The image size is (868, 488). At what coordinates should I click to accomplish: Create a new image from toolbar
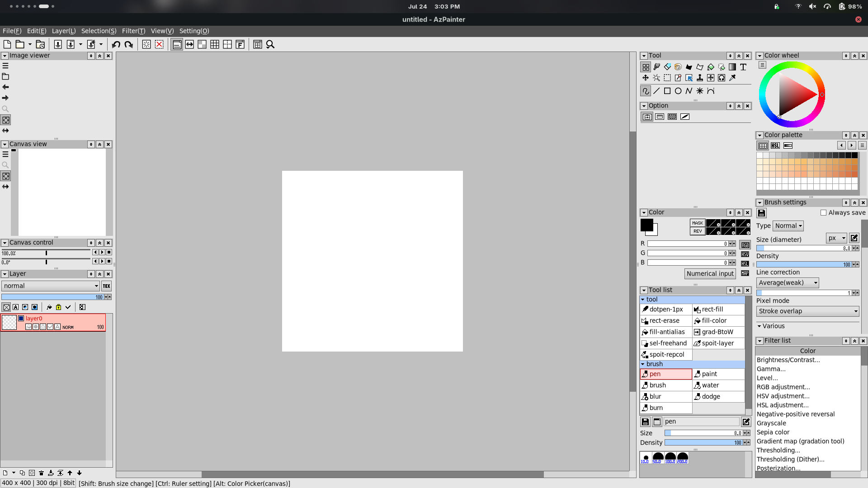(7, 44)
